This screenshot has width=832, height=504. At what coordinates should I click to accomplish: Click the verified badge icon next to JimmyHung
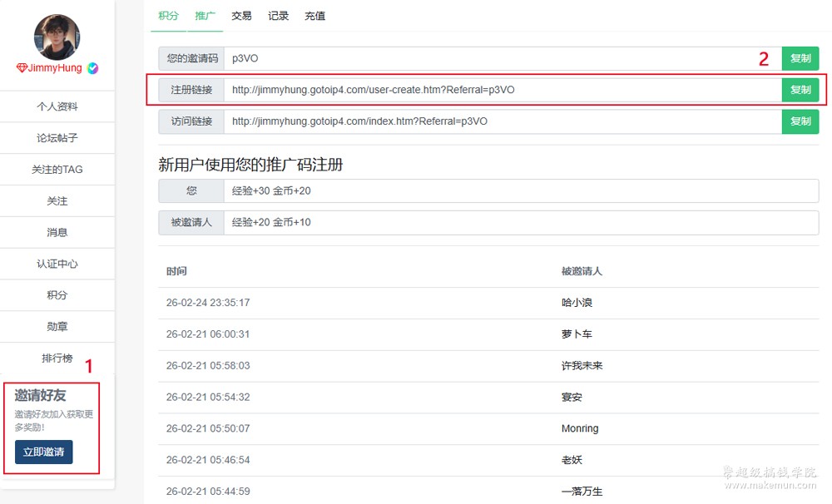pyautogui.click(x=93, y=68)
